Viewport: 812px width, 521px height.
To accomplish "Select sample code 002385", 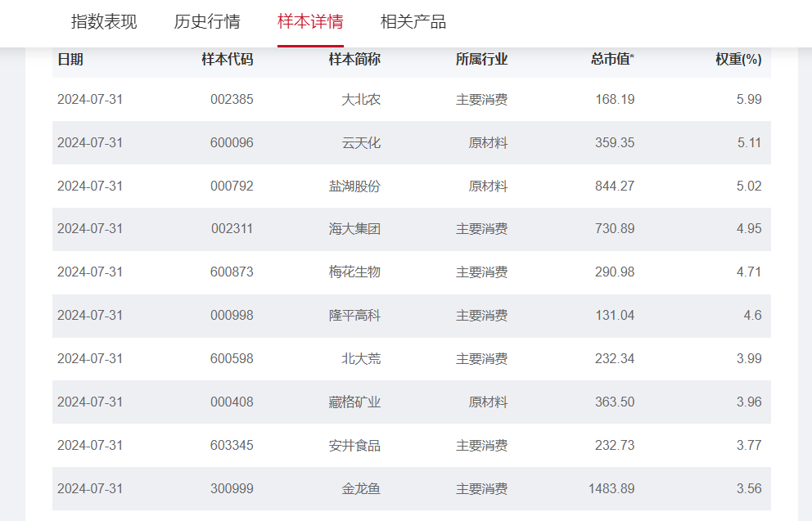I will pos(232,99).
